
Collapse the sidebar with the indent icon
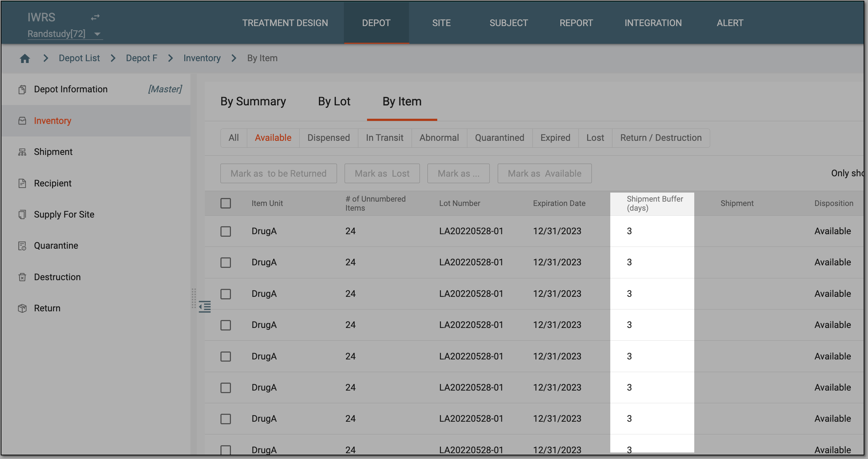click(205, 307)
